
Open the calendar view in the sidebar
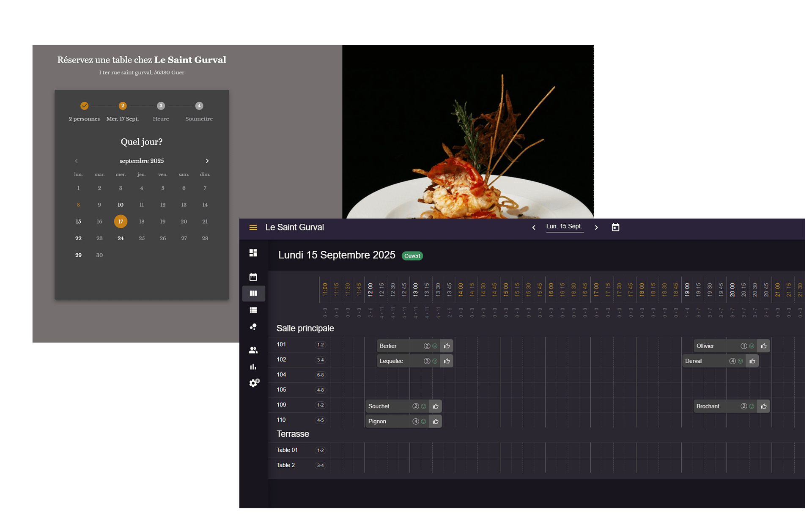pyautogui.click(x=253, y=277)
